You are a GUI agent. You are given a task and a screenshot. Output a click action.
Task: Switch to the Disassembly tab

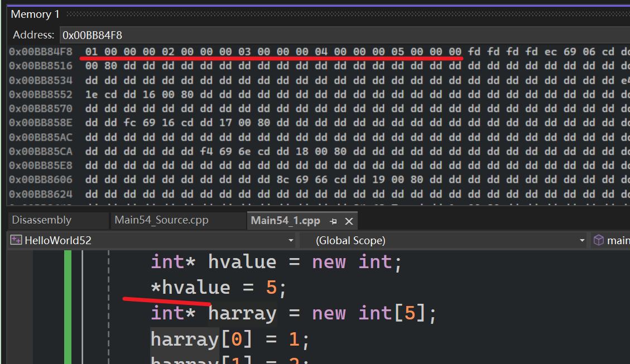tap(41, 220)
